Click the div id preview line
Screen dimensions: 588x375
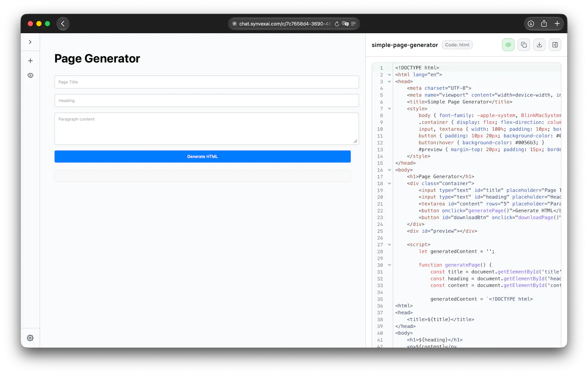tap(442, 231)
